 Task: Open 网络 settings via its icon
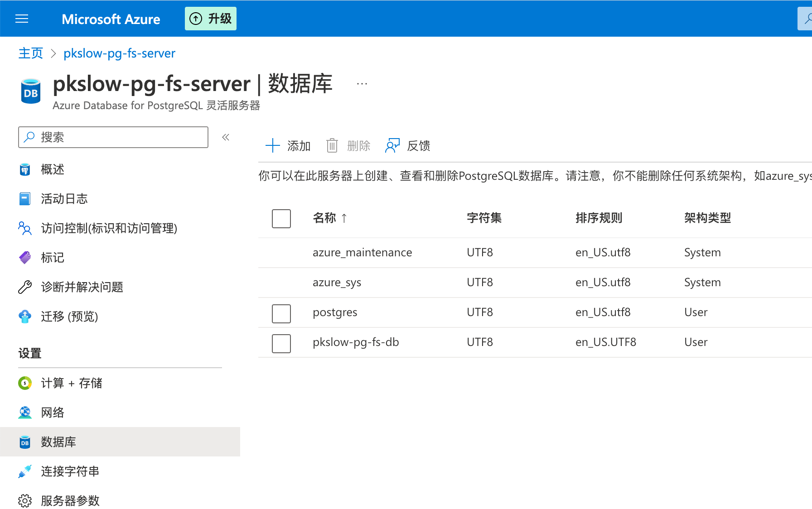[24, 412]
